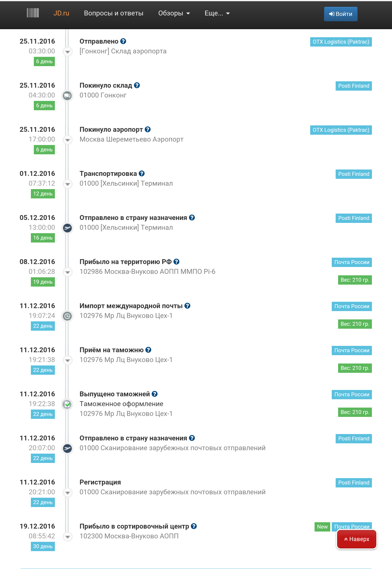Image resolution: width=392 pixels, height=569 pixels.
Task: Expand arrow marker at Приём на таможню
Action: [x=67, y=360]
